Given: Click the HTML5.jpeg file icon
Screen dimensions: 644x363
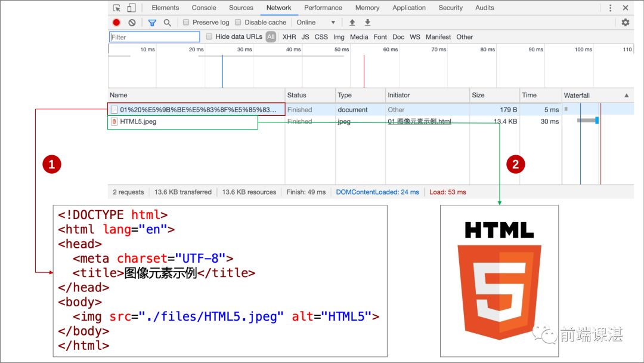Looking at the screenshot, I should click(x=114, y=122).
